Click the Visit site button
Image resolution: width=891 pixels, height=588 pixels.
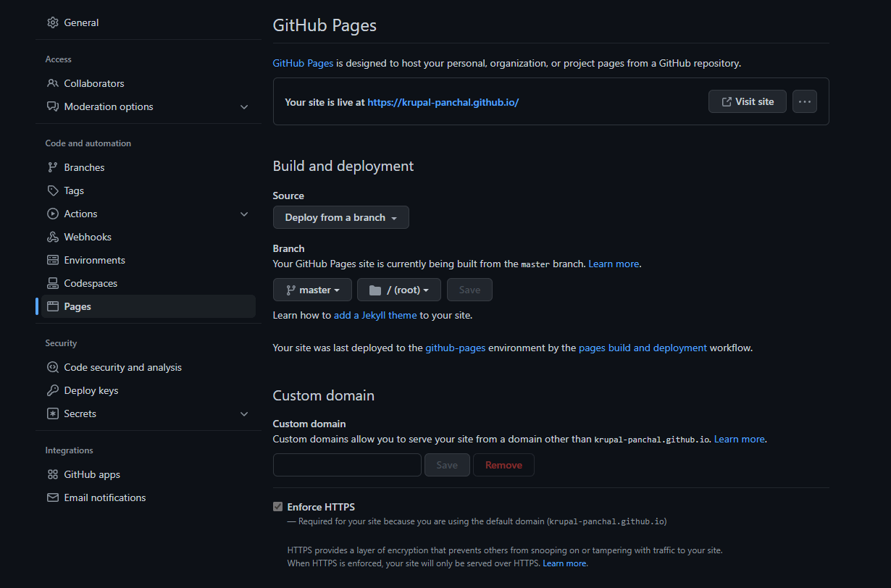coord(747,101)
